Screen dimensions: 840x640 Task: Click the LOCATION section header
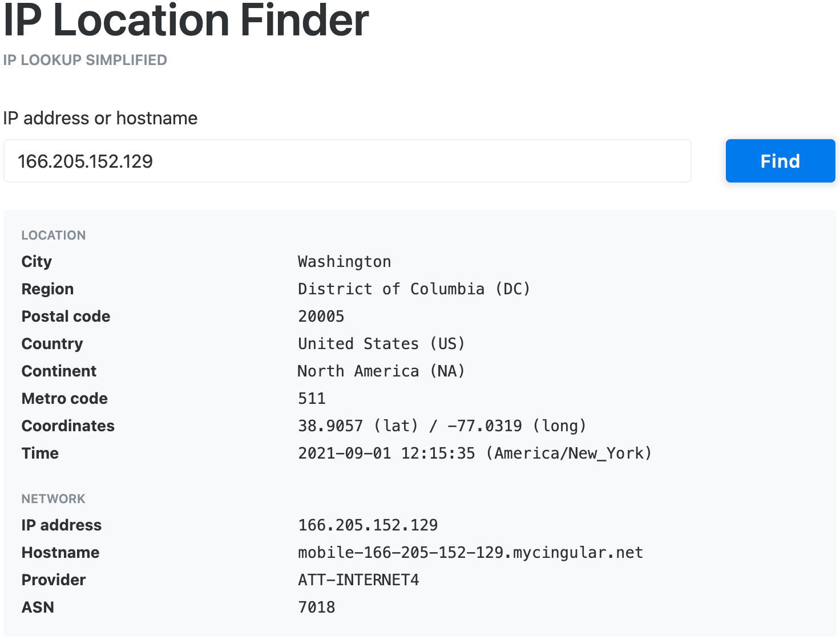pos(54,235)
